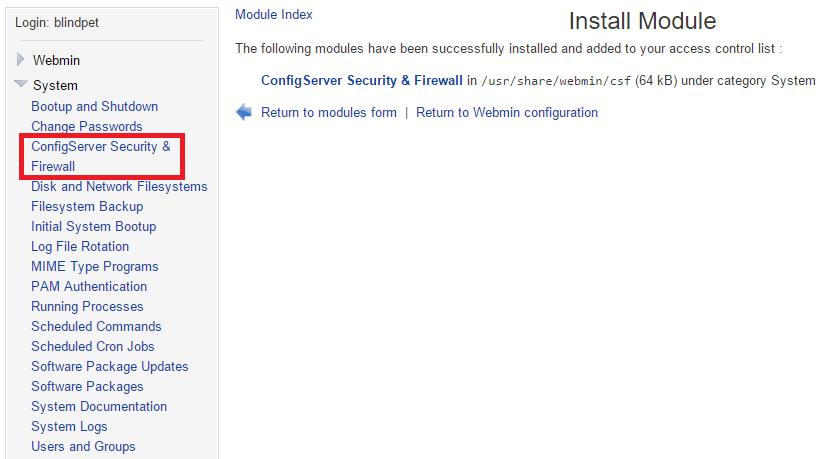
Task: Click Return to Webmin configuration link
Action: (506, 113)
